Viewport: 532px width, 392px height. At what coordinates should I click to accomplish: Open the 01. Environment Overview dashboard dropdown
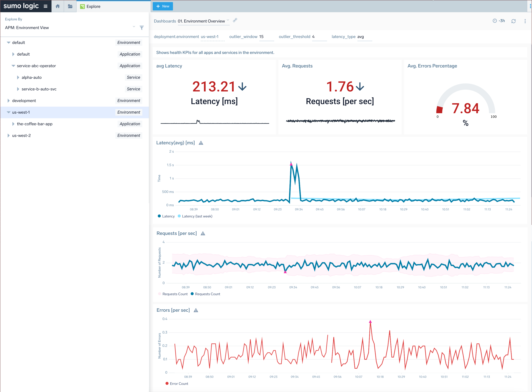(203, 21)
